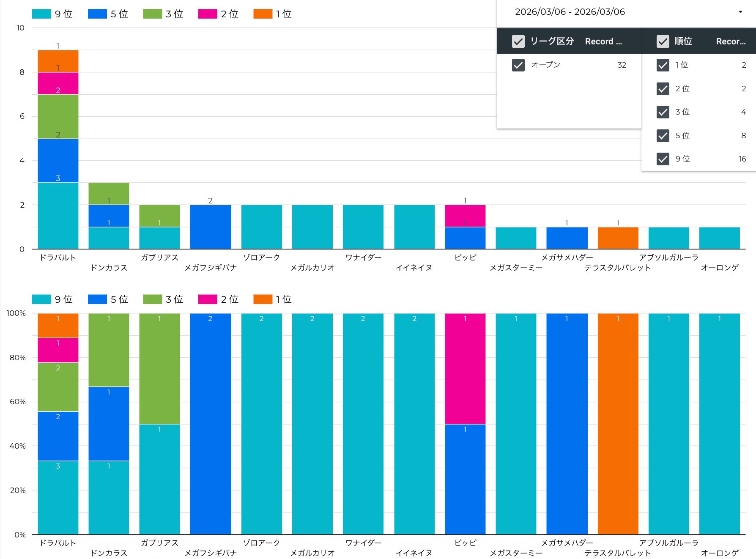Uncheck the 3位 rank filter checkbox

click(663, 112)
